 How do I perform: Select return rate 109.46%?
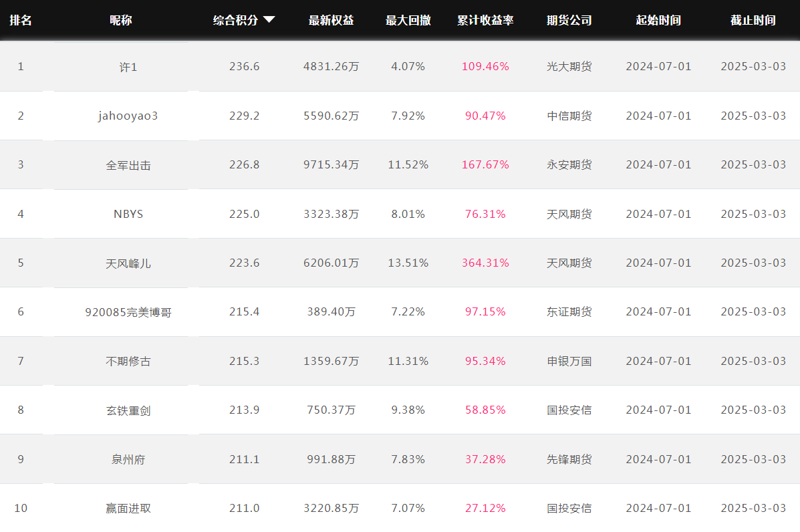tap(485, 66)
